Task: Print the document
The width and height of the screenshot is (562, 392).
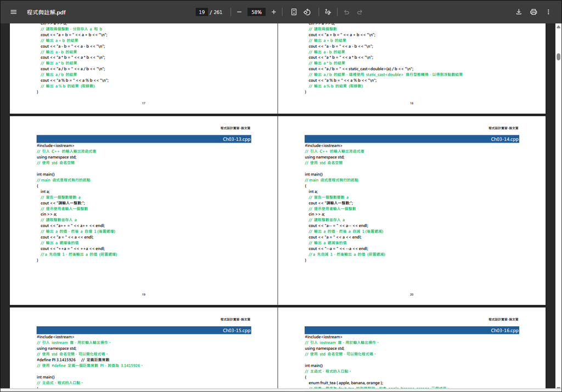Action: pos(533,12)
